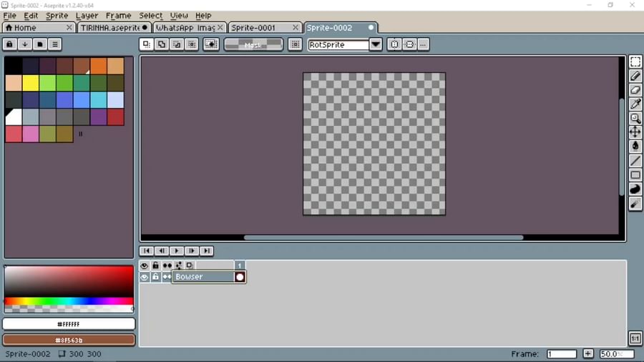Click the flip horizontal icon
This screenshot has height=362, width=644.
(x=394, y=44)
